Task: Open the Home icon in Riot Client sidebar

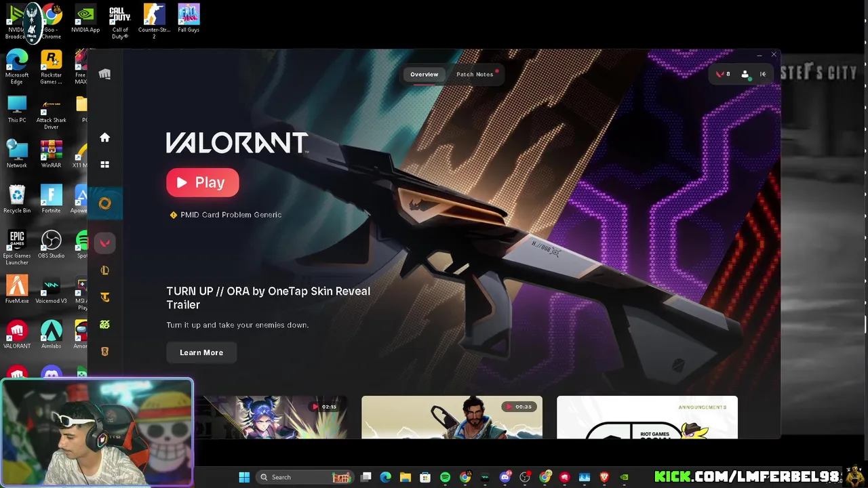Action: coord(104,138)
